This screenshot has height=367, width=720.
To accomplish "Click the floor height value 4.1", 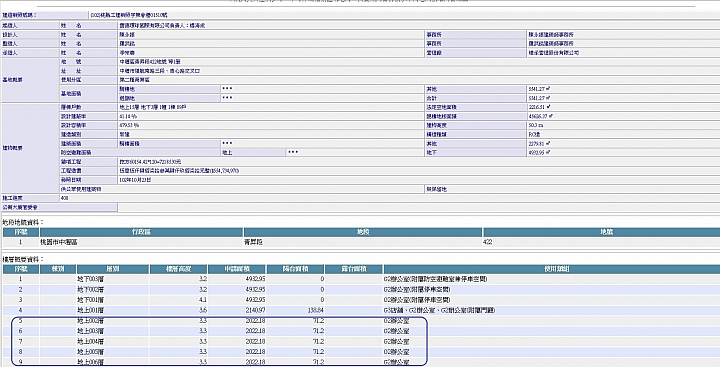I will click(203, 300).
